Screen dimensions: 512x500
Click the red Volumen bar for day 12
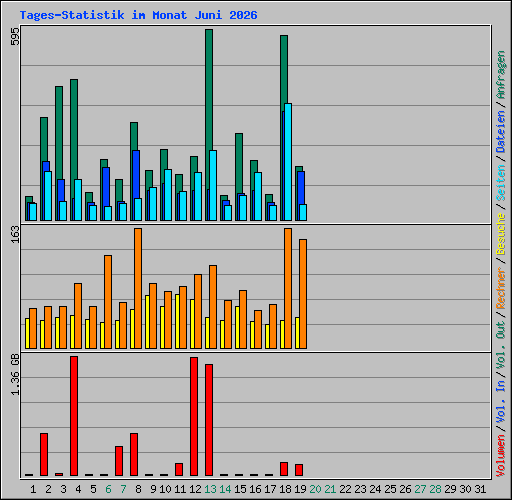tap(194, 417)
